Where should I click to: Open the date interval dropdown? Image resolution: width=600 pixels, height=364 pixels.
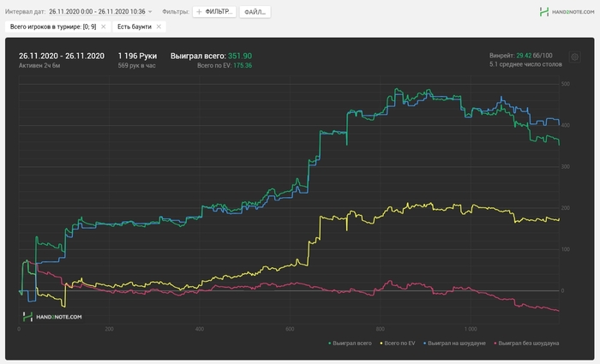(150, 12)
